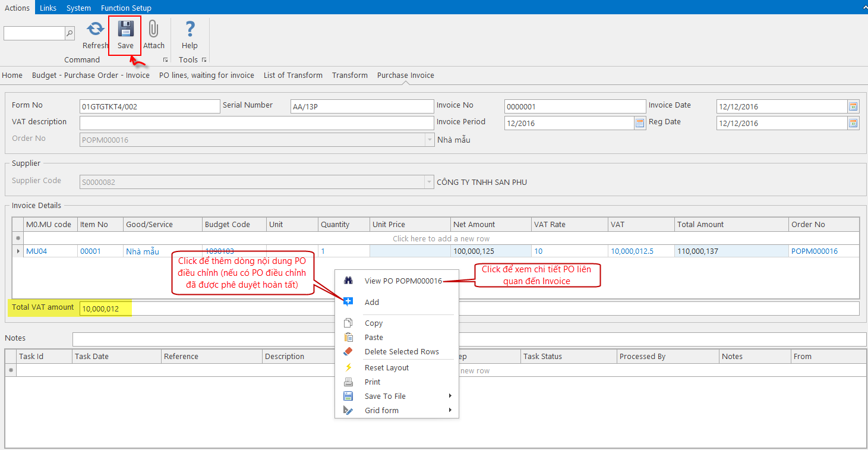Click the Form No input field
This screenshot has height=450, width=868.
tap(150, 106)
